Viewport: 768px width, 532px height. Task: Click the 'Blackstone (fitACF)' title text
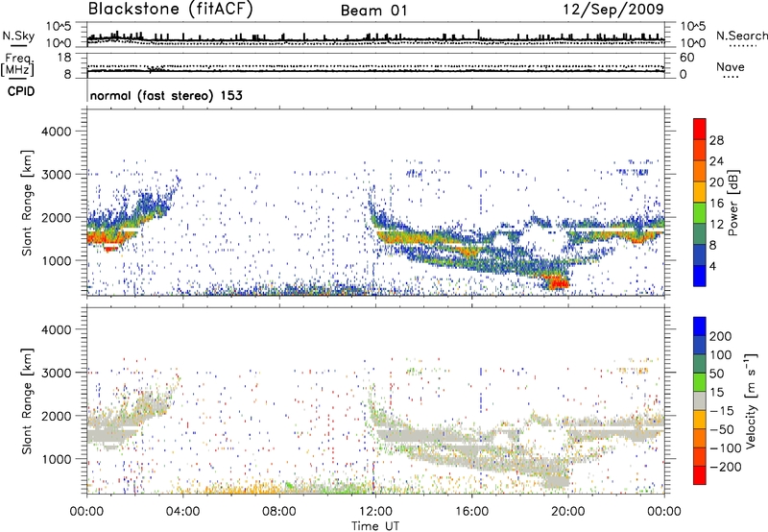click(171, 9)
